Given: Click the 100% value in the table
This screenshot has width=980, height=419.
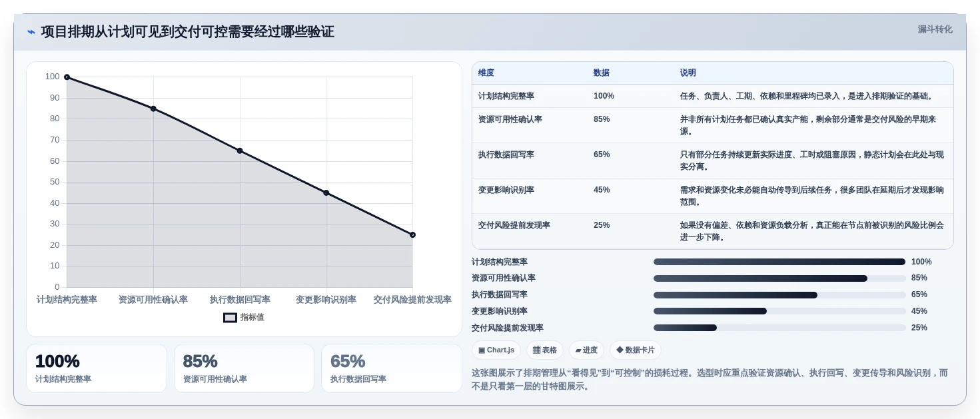Looking at the screenshot, I should click(604, 96).
